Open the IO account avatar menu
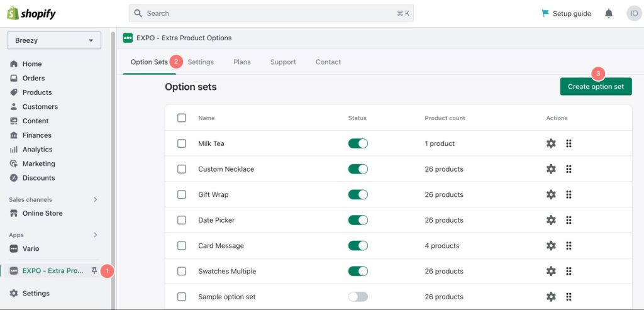Viewport: 644px width, 310px height. coord(634,14)
